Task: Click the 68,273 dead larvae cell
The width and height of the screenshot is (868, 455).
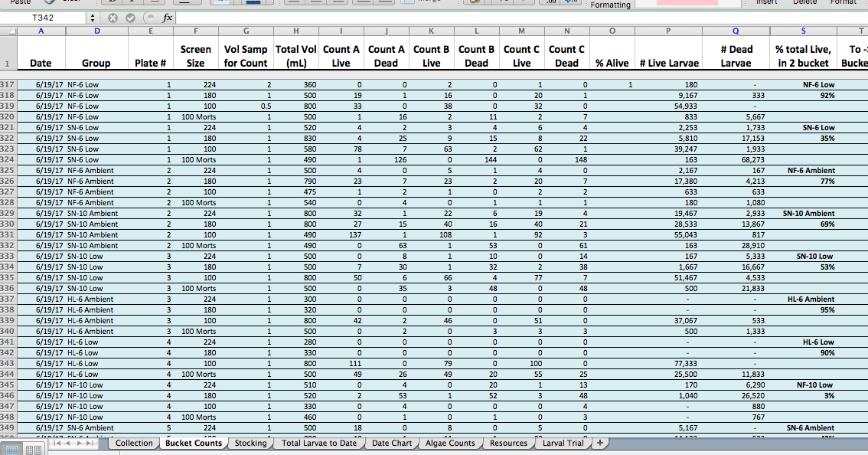Action: 736,160
